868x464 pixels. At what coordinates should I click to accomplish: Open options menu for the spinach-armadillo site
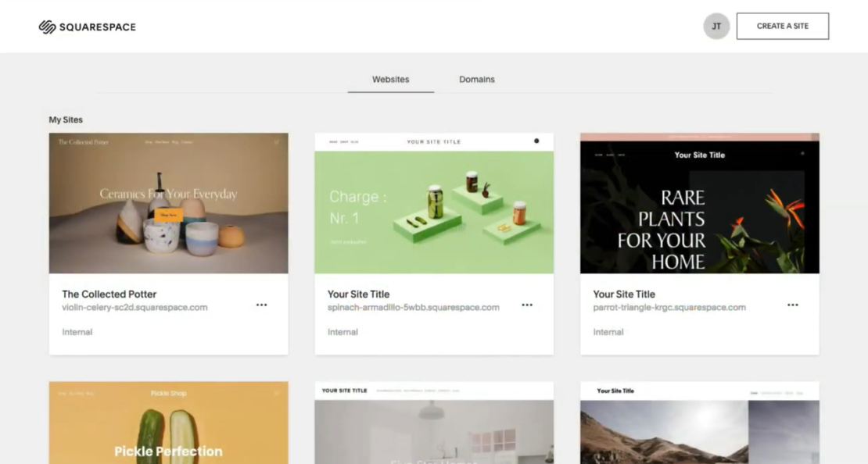coord(527,305)
